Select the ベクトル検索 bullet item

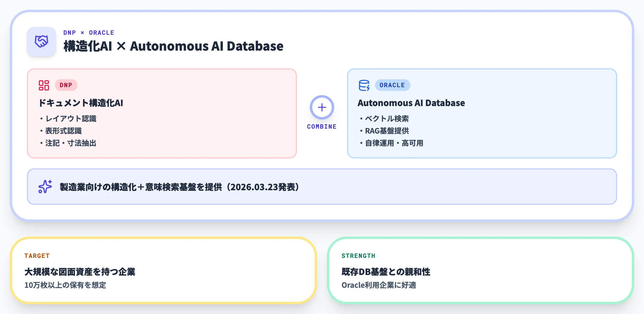pos(386,119)
